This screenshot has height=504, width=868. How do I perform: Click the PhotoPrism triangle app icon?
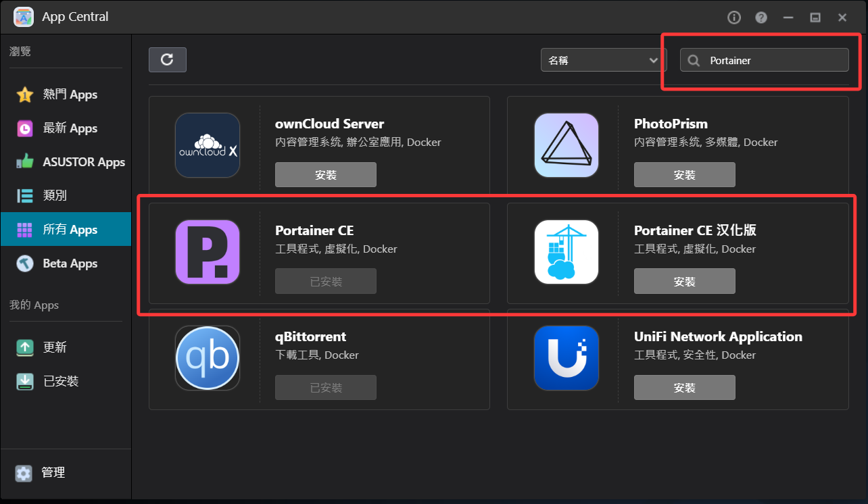(x=566, y=145)
